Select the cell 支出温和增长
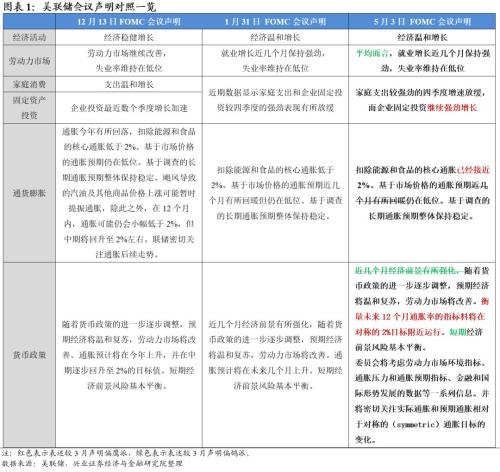The height and width of the screenshot is (472, 500). (x=129, y=84)
